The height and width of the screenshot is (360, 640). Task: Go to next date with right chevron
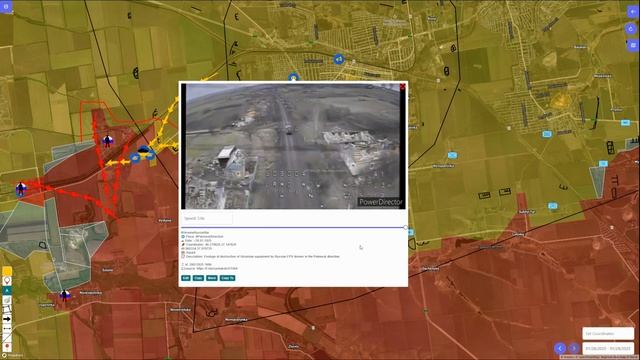(x=573, y=348)
